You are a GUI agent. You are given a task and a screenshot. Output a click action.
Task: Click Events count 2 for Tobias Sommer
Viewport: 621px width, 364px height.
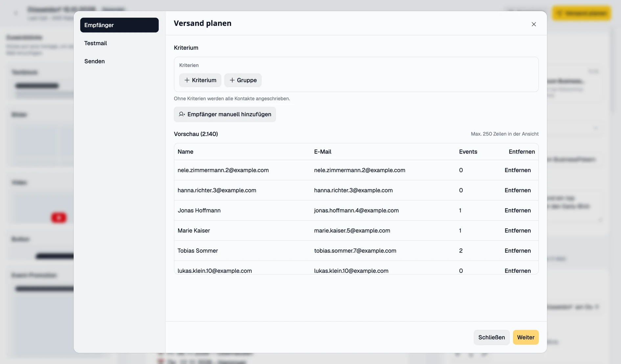point(461,251)
